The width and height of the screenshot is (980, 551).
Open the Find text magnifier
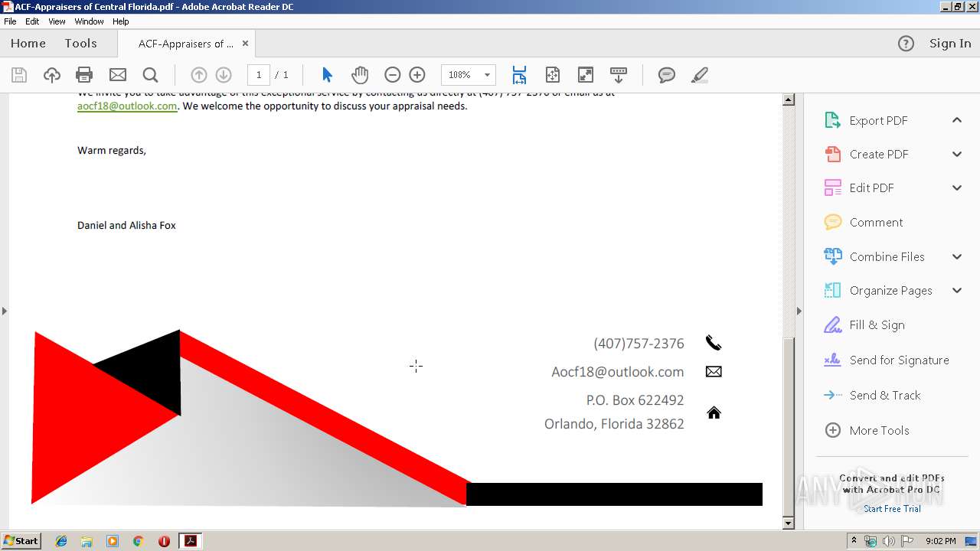click(x=151, y=75)
